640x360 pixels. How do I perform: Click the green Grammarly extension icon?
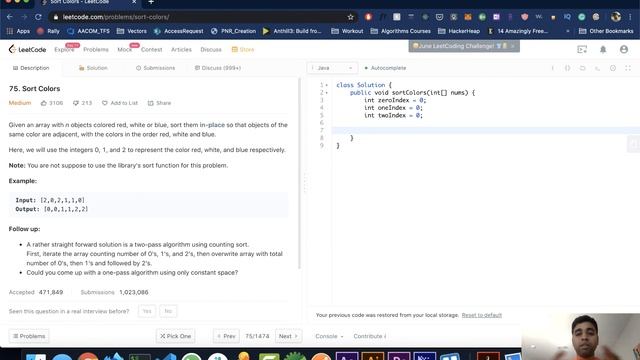[x=582, y=17]
